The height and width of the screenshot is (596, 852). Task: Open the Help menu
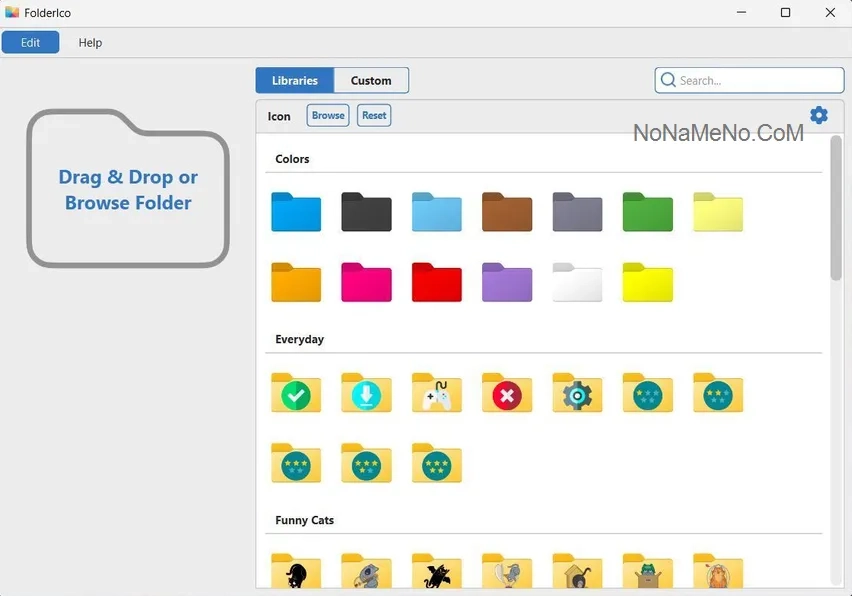[90, 42]
